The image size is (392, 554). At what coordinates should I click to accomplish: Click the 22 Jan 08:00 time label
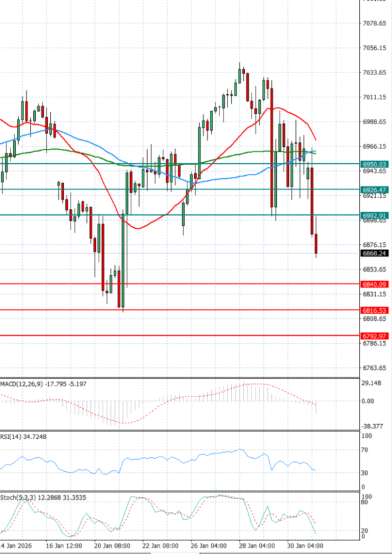(x=161, y=545)
